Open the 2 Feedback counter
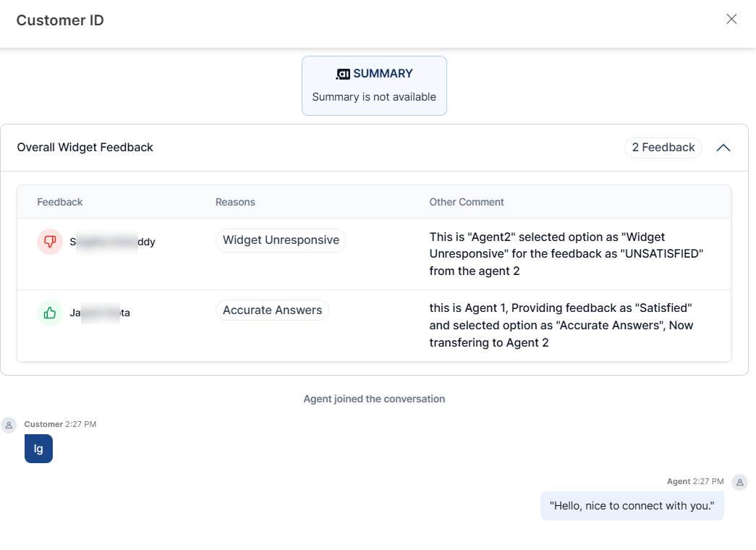This screenshot has width=756, height=550. tap(663, 147)
